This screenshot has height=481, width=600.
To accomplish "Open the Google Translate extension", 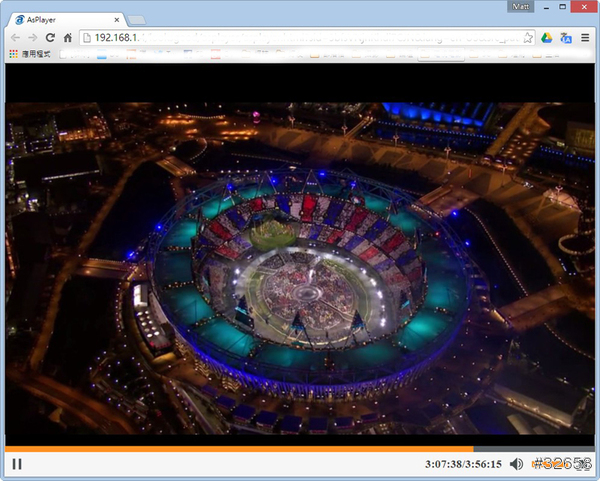I will [x=566, y=38].
